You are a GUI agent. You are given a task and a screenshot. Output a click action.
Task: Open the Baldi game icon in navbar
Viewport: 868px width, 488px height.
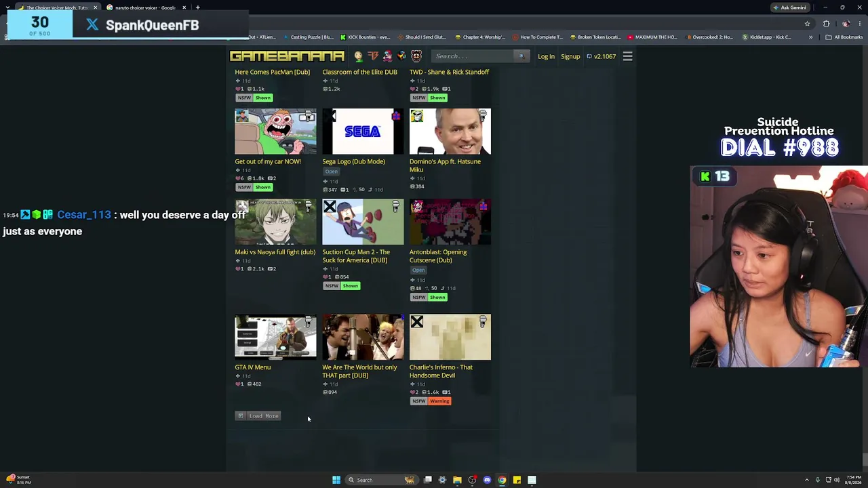359,56
